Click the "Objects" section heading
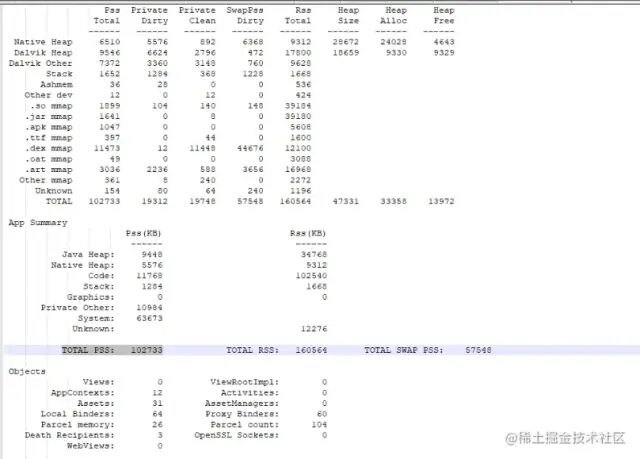The height and width of the screenshot is (459, 640). [27, 371]
